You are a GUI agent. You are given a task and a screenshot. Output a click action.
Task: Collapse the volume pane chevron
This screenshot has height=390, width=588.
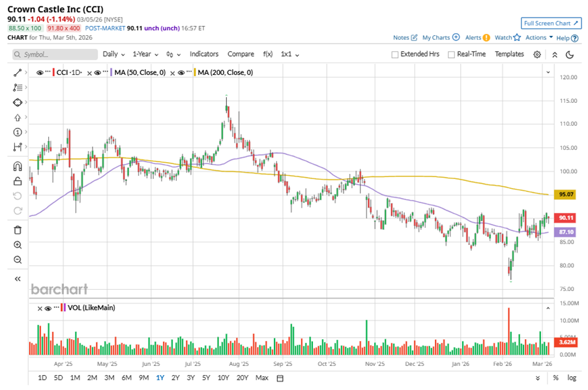548,309
